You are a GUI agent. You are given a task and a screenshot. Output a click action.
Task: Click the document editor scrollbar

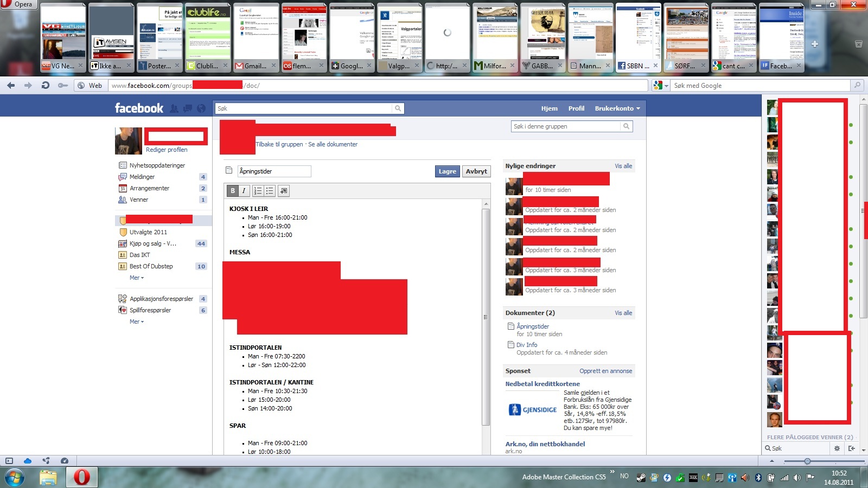(x=486, y=317)
